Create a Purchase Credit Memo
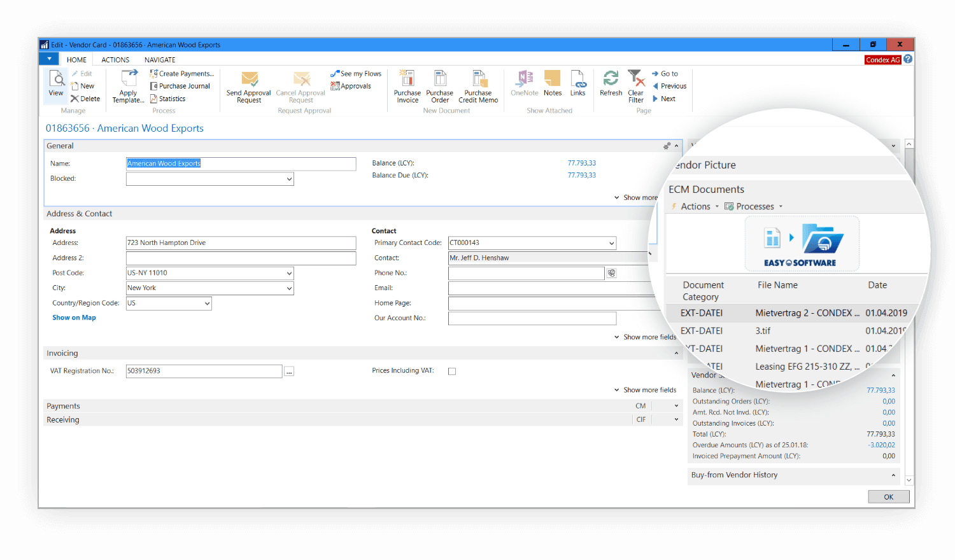Screen dimensions: 955x560 coord(478,87)
